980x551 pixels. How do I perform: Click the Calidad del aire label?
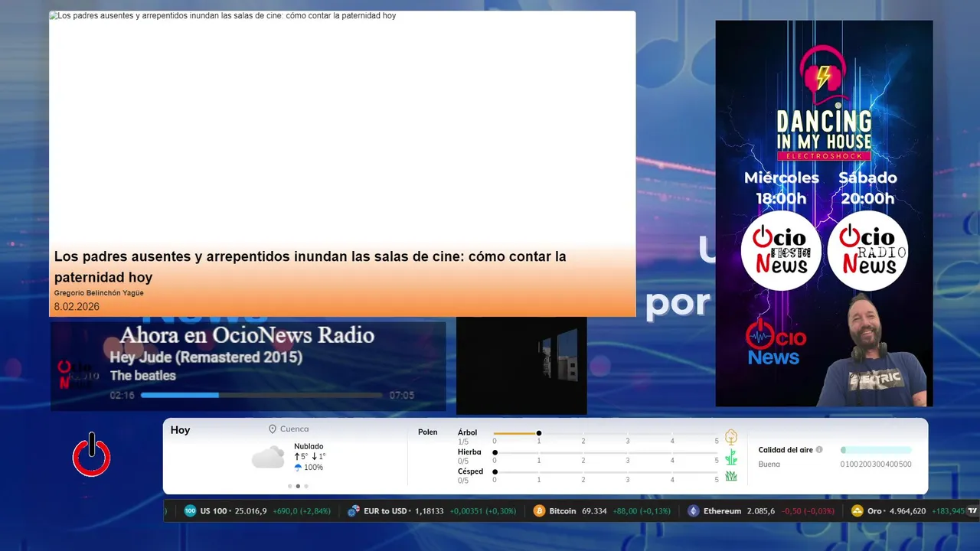tap(786, 450)
